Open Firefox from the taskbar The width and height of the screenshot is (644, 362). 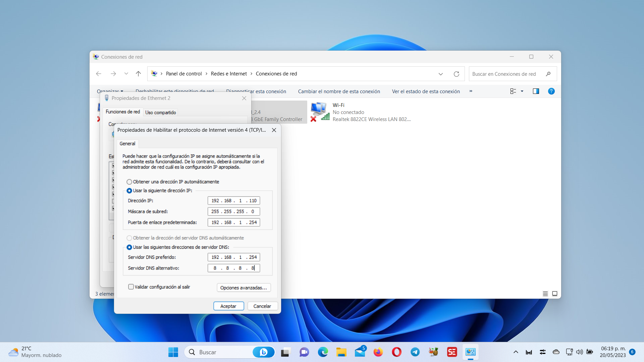[x=378, y=352]
